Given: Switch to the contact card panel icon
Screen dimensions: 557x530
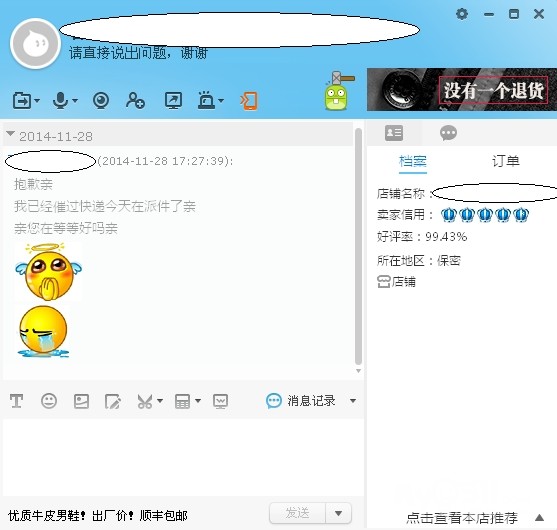Looking at the screenshot, I should tap(394, 133).
